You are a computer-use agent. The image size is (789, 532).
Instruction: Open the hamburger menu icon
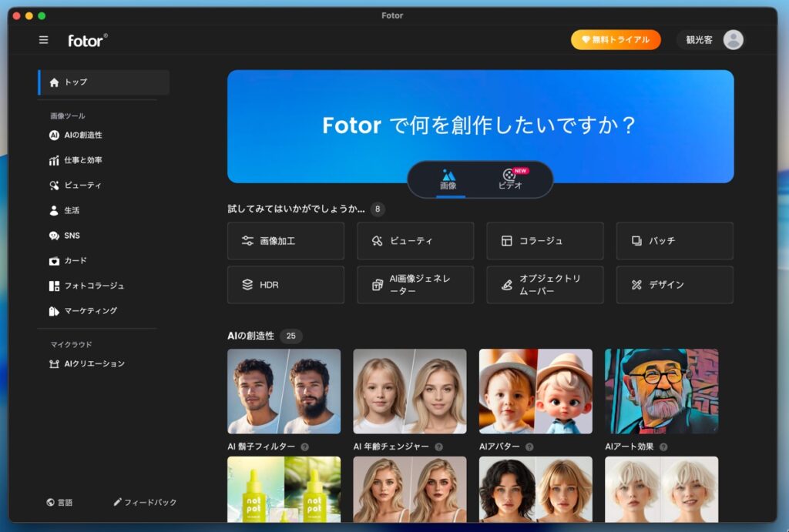point(43,40)
